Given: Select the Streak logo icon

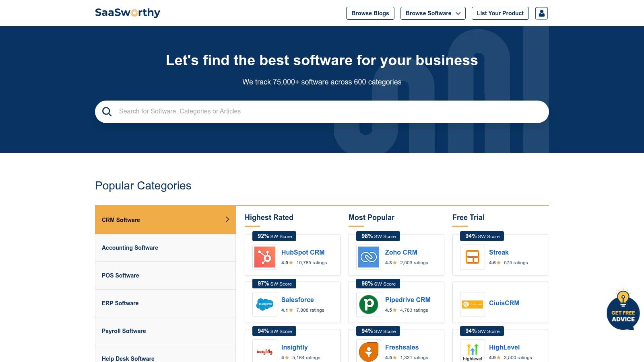Looking at the screenshot, I should (x=472, y=257).
